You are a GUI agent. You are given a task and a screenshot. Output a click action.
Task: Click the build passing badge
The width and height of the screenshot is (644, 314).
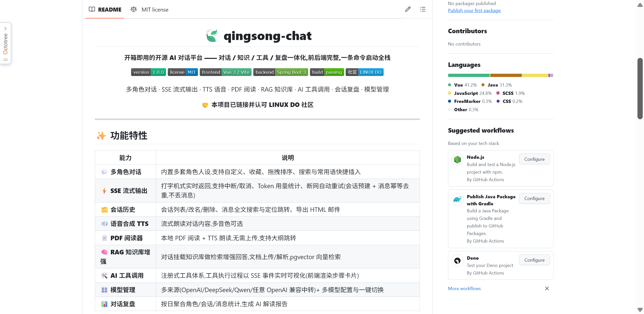coord(327,72)
